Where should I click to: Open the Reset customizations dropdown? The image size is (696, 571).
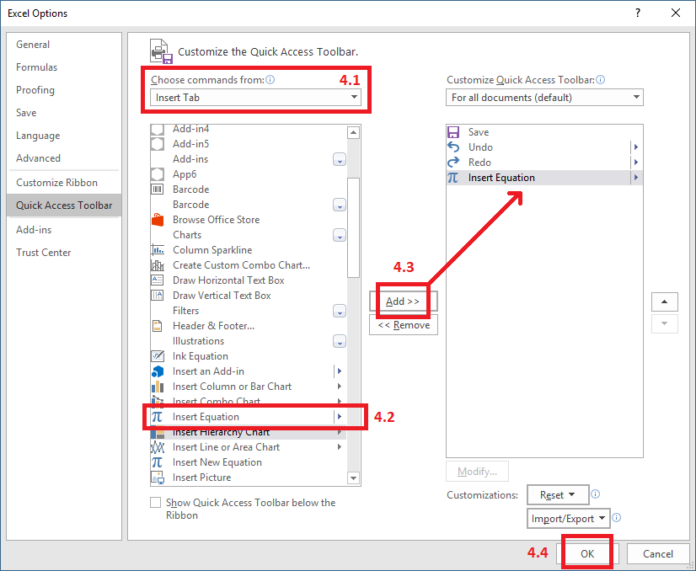coord(558,495)
